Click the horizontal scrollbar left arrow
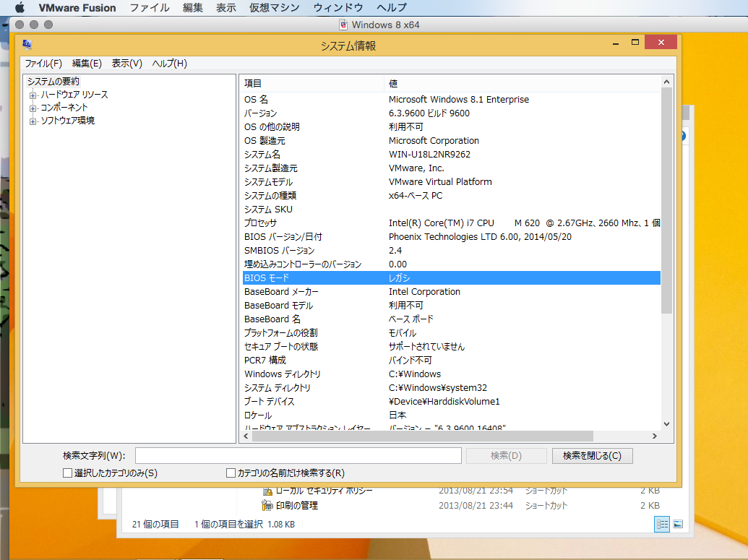The width and height of the screenshot is (748, 560). tap(246, 436)
